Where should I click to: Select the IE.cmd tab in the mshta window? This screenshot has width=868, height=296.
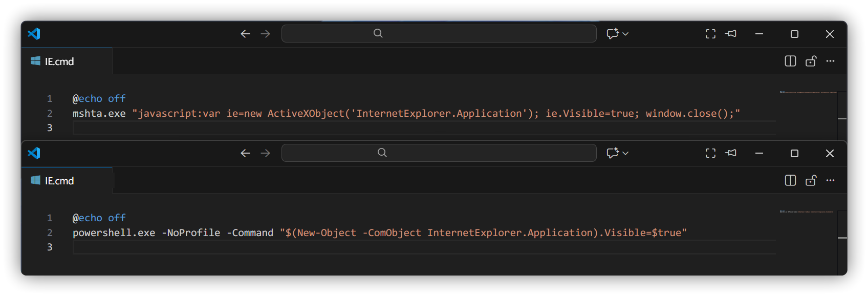tap(59, 61)
